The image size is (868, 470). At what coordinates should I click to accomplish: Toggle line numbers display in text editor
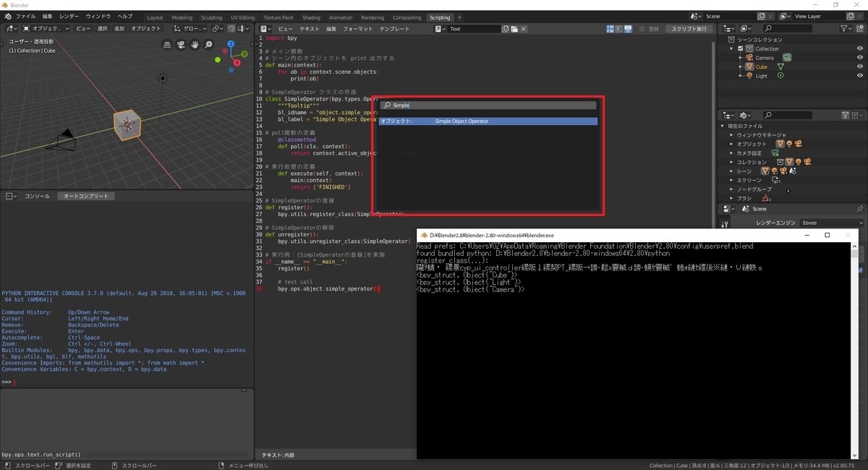point(610,29)
